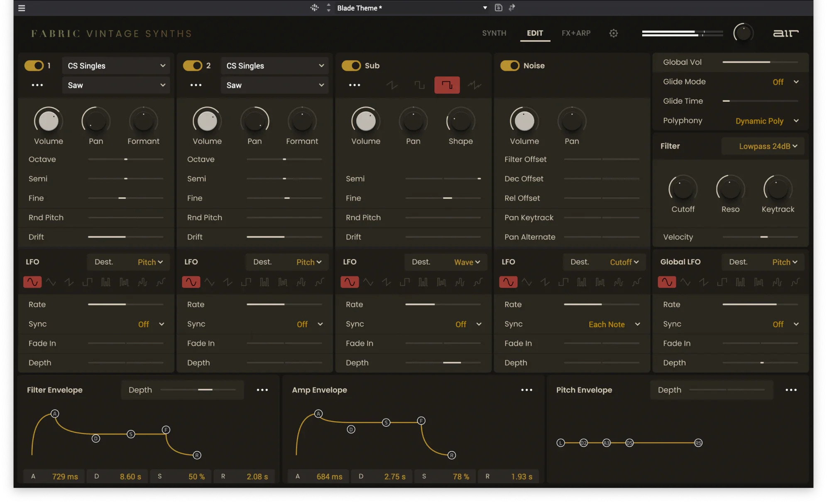Screen dimensions: 827x504
Task: Select the Sub square waveform icon
Action: (x=419, y=85)
